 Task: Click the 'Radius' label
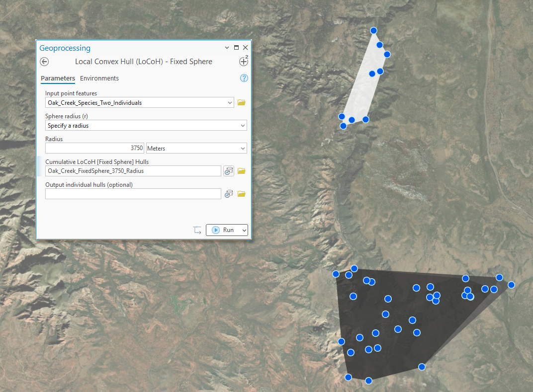pos(54,139)
